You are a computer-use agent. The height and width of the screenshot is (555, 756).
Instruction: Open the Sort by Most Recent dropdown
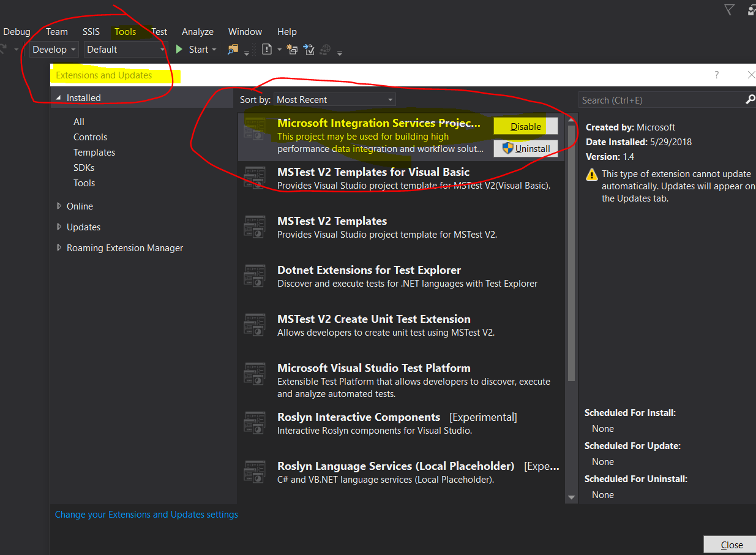[334, 100]
